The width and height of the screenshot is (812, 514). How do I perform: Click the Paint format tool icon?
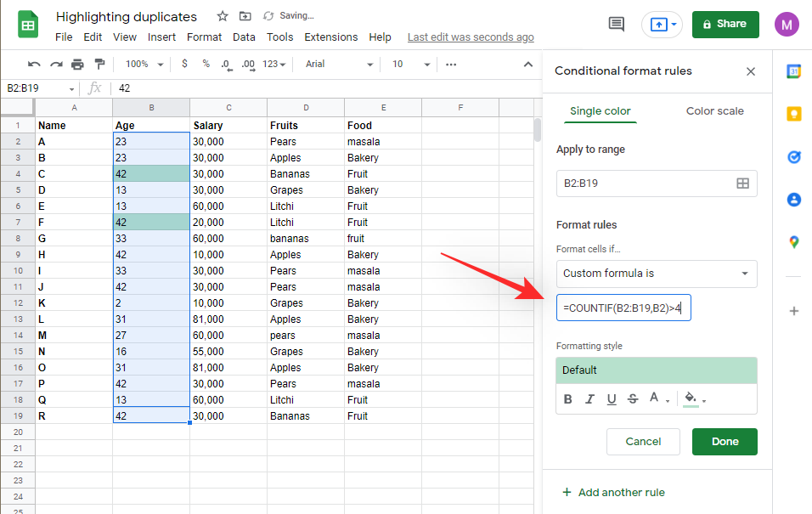(99, 64)
